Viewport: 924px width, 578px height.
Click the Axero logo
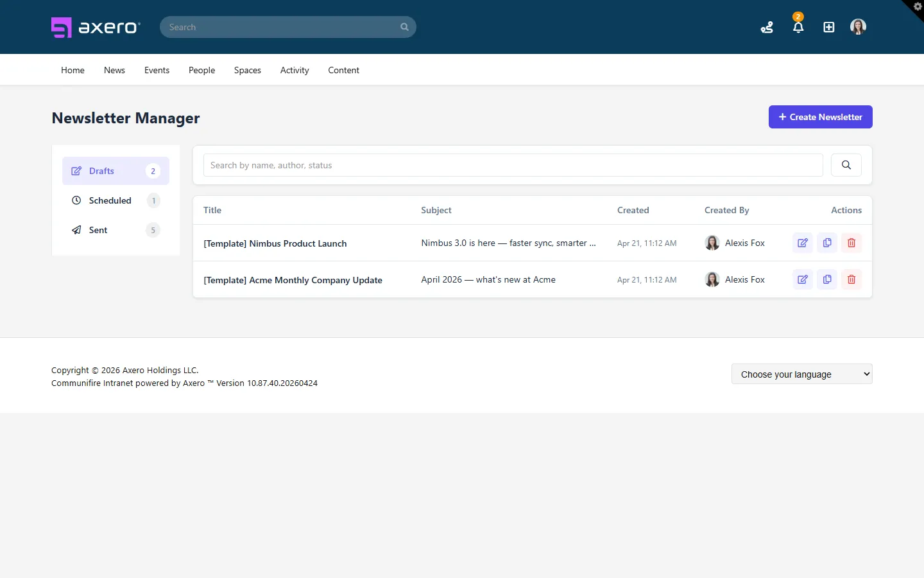click(x=96, y=27)
